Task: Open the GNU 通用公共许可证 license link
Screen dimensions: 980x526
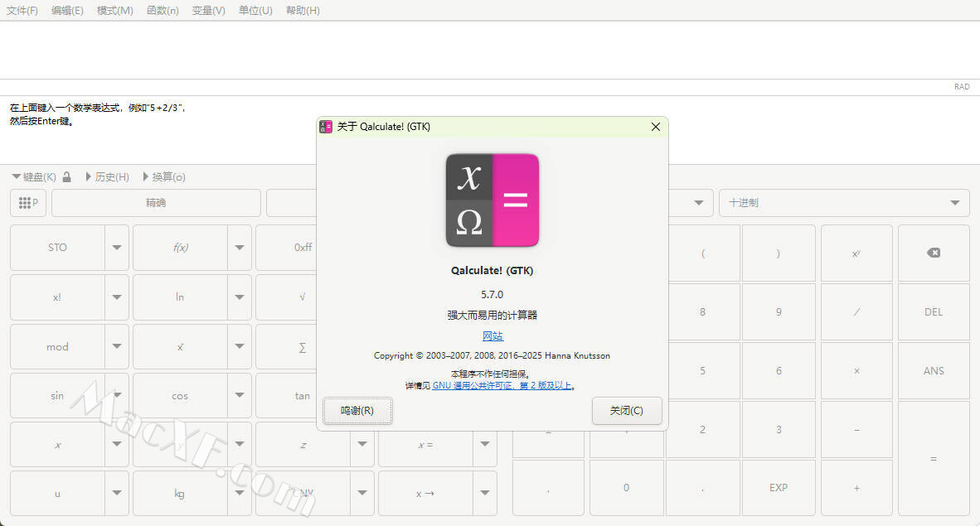Action: [502, 385]
